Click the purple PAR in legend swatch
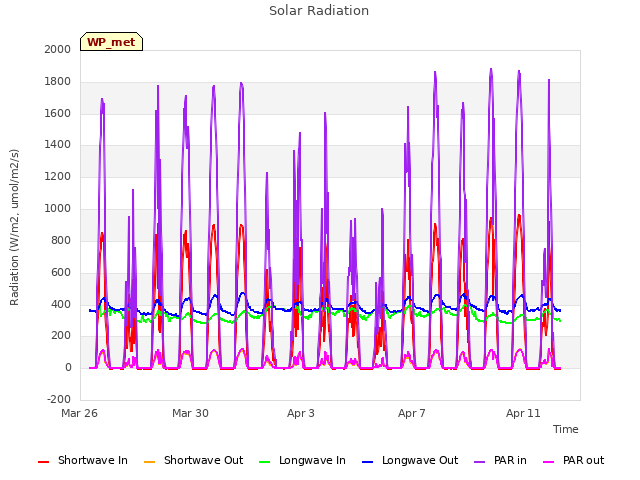This screenshot has width=640, height=480. [x=480, y=462]
